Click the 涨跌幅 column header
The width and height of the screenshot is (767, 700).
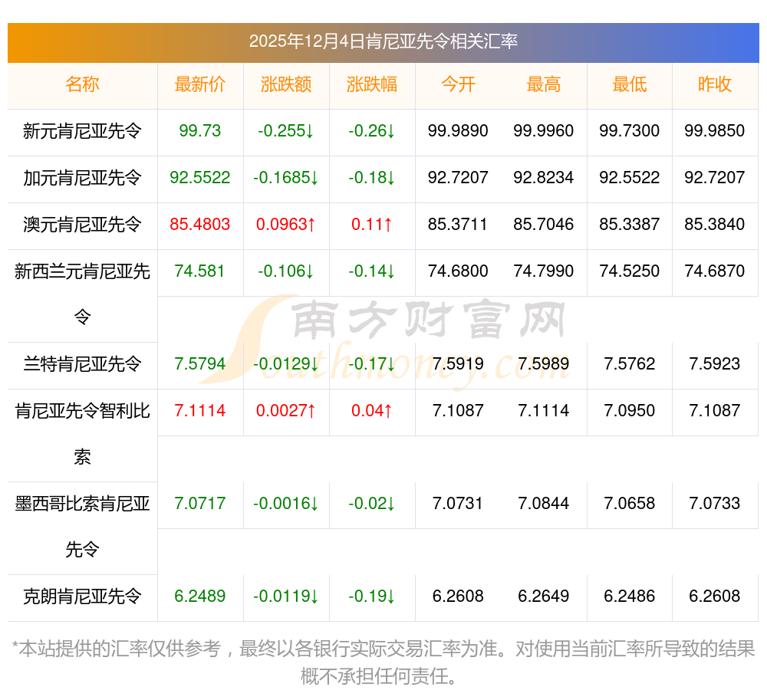(x=372, y=84)
